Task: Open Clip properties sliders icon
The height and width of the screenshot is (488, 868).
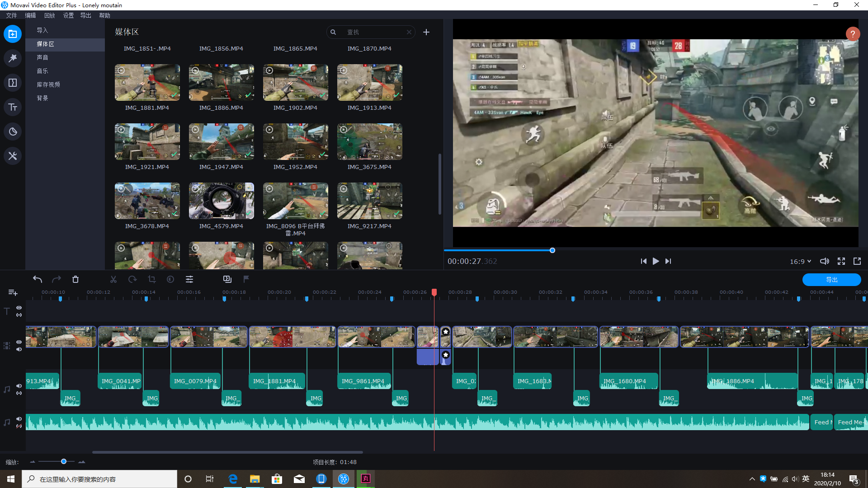Action: tap(189, 279)
